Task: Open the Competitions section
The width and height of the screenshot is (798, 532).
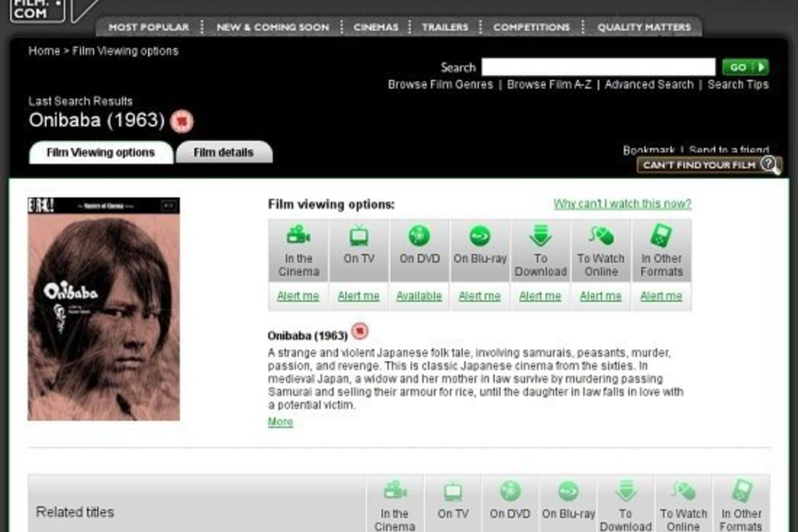Action: click(x=531, y=27)
